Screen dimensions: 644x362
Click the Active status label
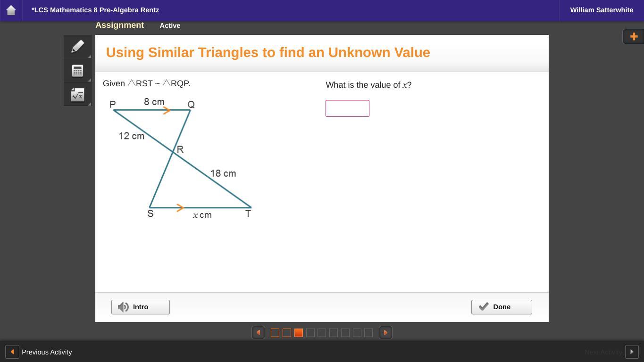(170, 25)
